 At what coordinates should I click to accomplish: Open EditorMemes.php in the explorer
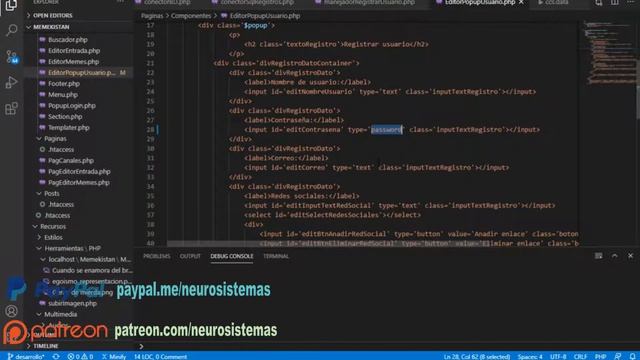[x=73, y=62]
